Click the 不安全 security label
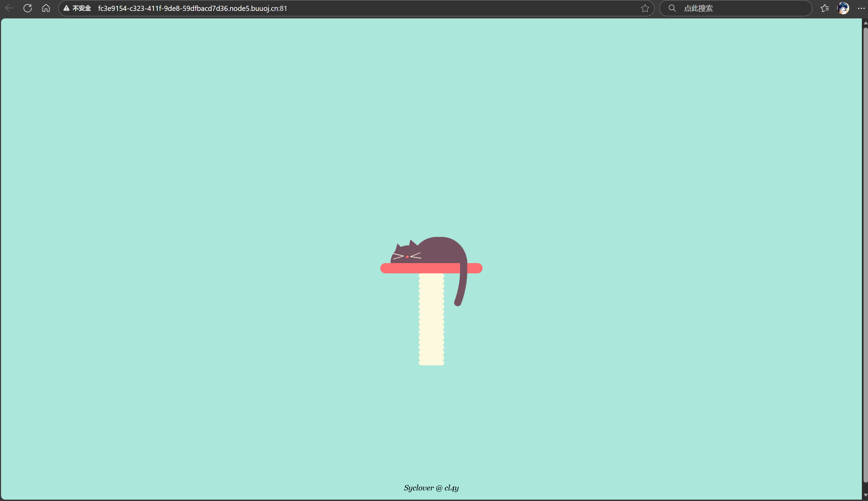This screenshot has width=868, height=501. click(81, 8)
